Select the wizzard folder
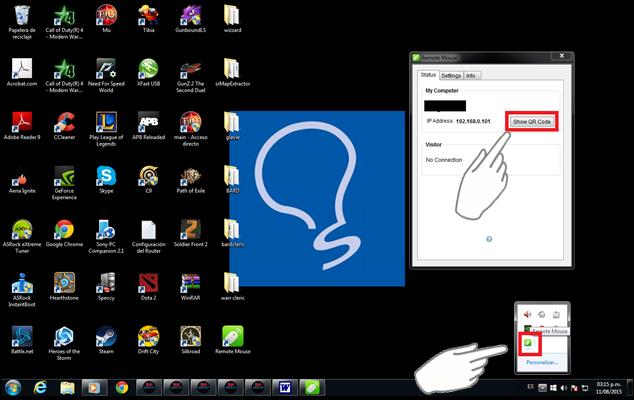 (232, 19)
